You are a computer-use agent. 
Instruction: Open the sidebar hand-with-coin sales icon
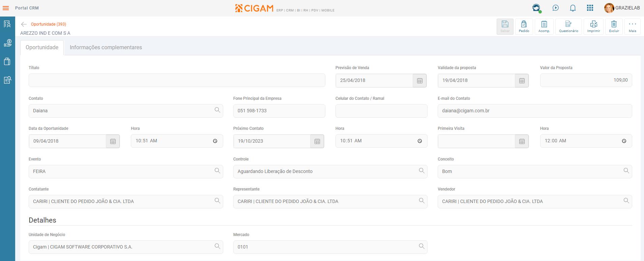[7, 43]
